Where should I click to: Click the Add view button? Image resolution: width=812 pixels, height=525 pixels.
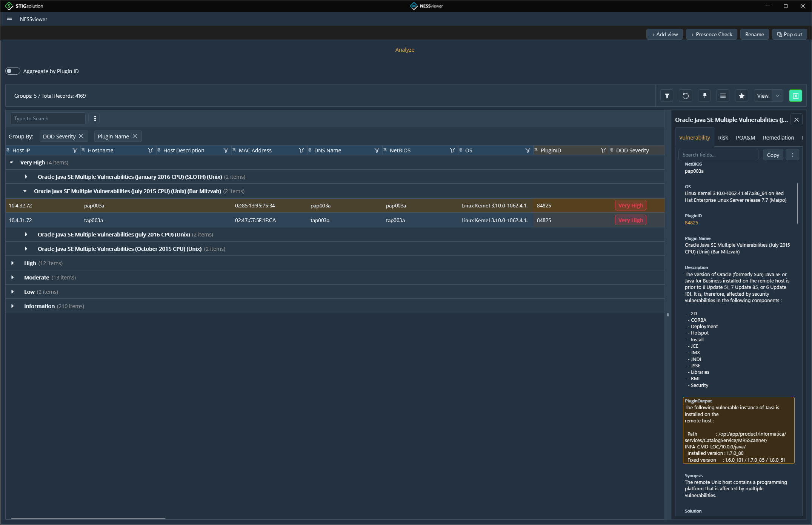pyautogui.click(x=664, y=34)
